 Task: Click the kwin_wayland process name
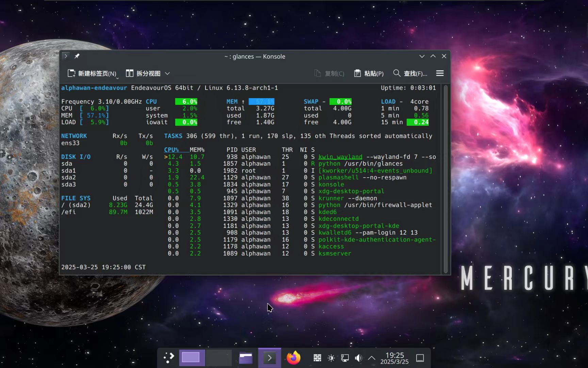coord(340,157)
